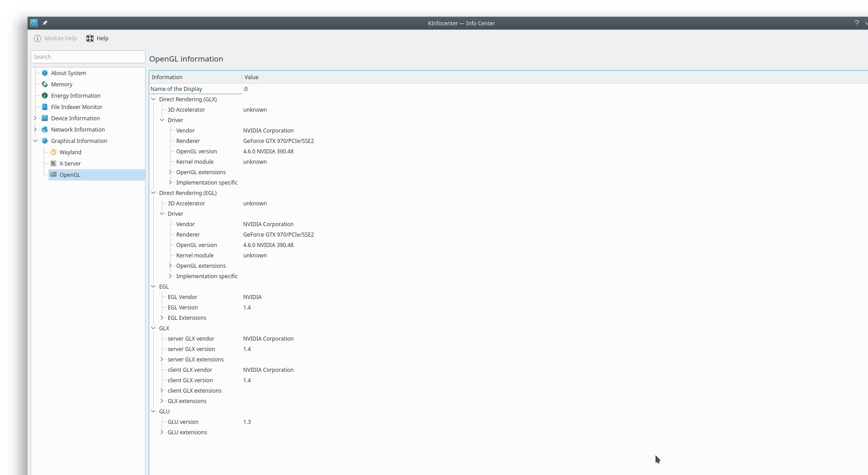Expand the Device Information tree node
Viewport: 868px width, 475px height.
pyautogui.click(x=35, y=118)
